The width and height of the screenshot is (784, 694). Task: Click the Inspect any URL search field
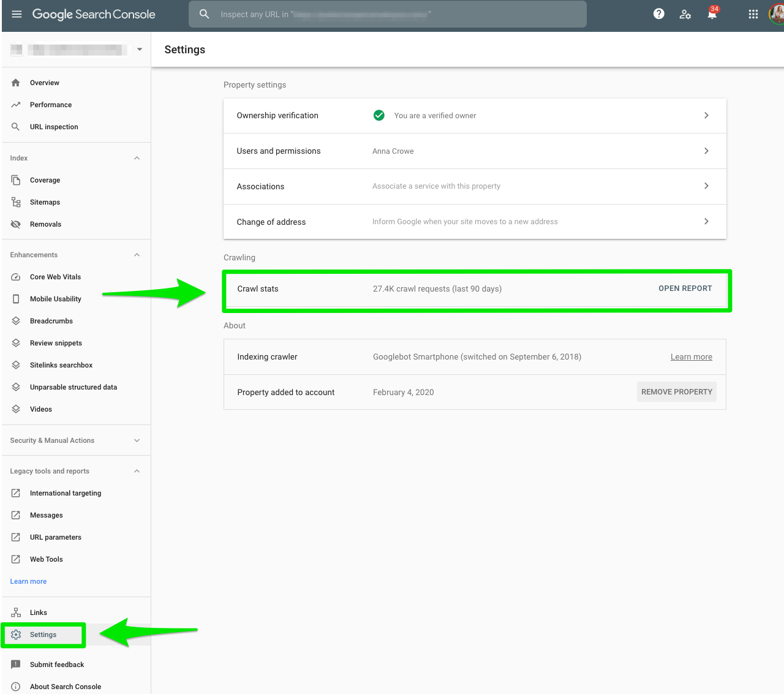(388, 14)
